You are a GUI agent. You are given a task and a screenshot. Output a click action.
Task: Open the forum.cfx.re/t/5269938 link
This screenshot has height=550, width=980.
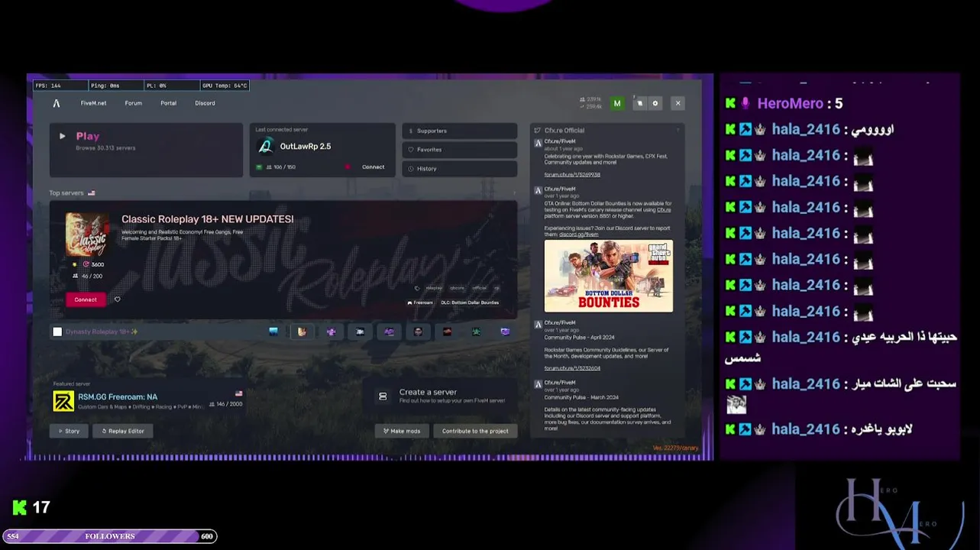pyautogui.click(x=572, y=174)
